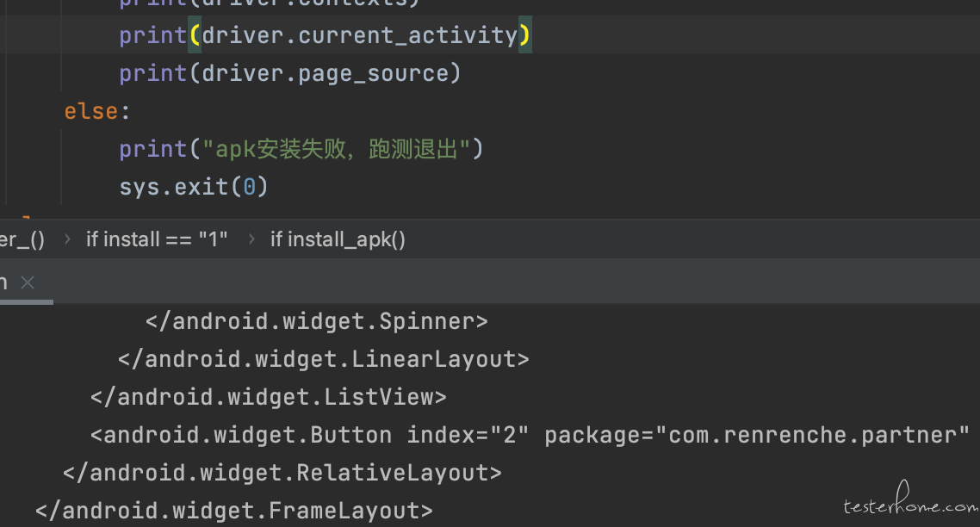The image size is (980, 527).
Task: Click the green 'apk安装失败' string literal
Action: click(336, 149)
